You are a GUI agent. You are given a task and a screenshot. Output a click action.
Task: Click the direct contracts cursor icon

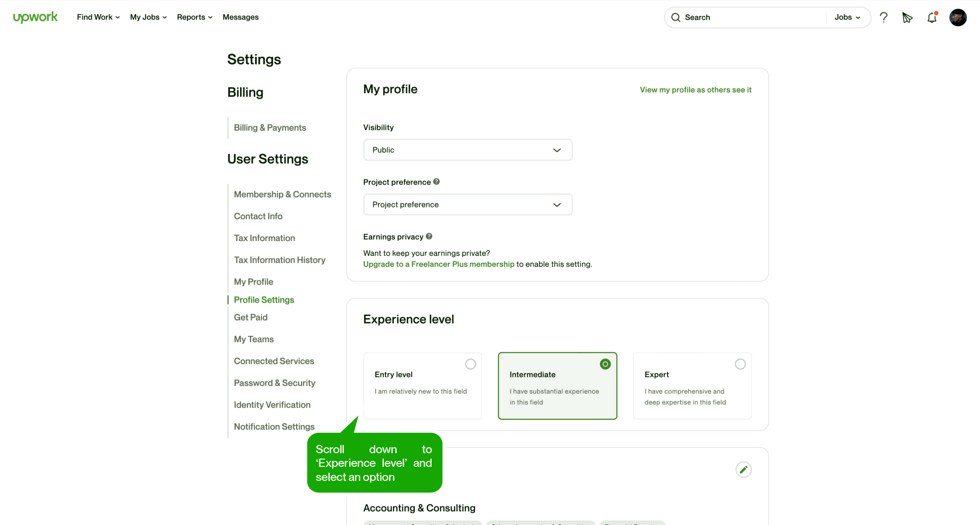(907, 17)
